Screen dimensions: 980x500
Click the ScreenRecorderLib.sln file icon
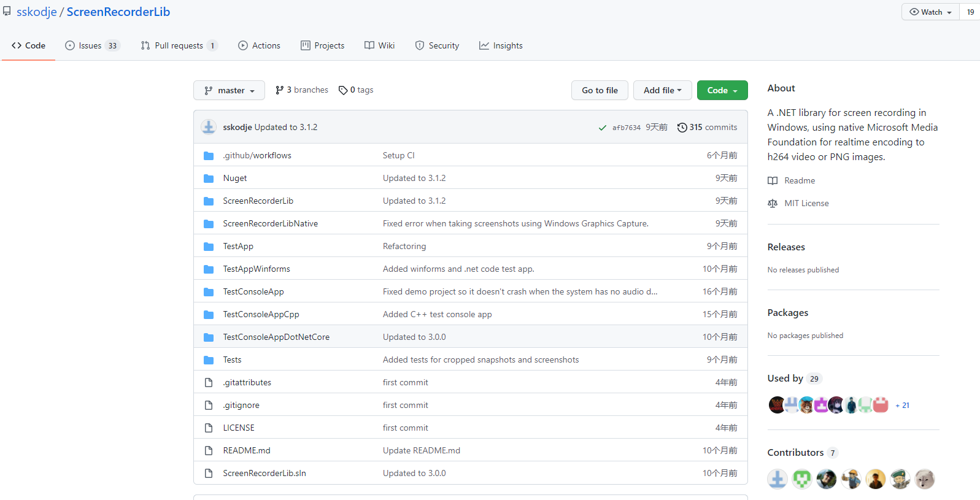209,473
